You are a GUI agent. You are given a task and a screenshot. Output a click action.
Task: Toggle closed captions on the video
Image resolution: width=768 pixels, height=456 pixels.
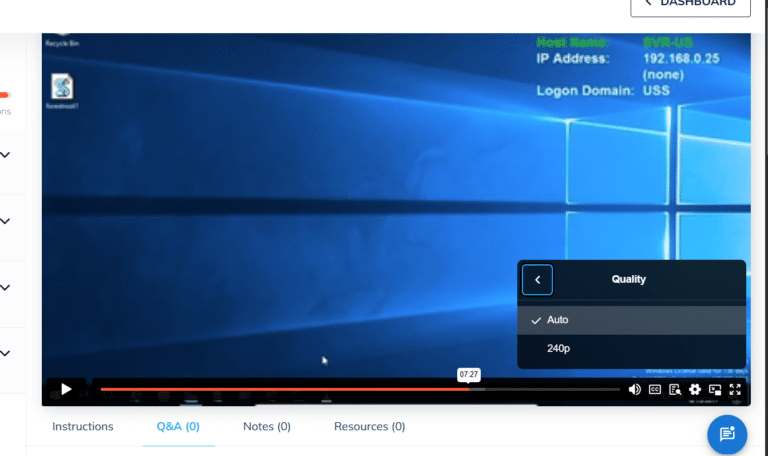pos(655,390)
